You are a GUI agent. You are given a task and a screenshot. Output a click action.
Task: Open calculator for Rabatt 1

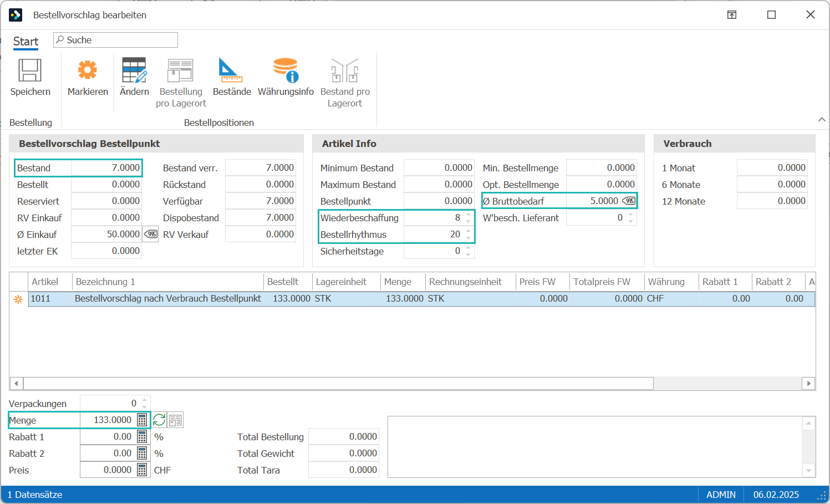click(x=142, y=437)
